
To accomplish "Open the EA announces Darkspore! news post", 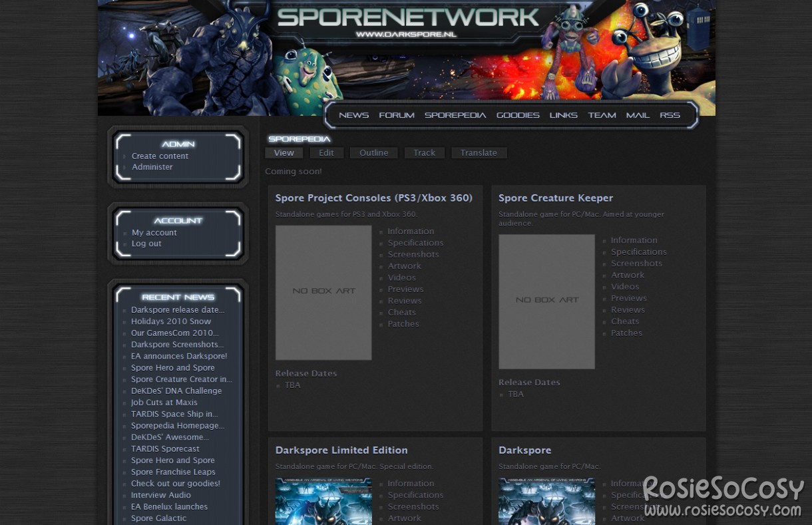I will click(179, 356).
